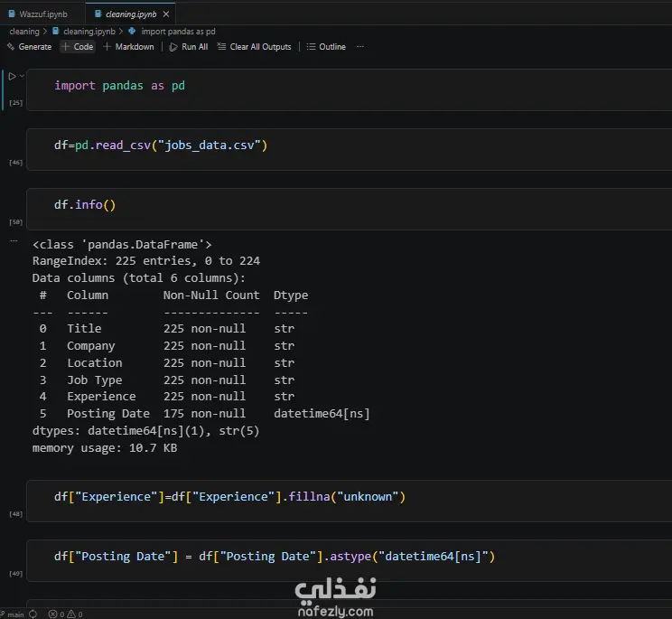This screenshot has width=672, height=619.
Task: Clear All Outputs of notebook
Action: click(x=254, y=47)
